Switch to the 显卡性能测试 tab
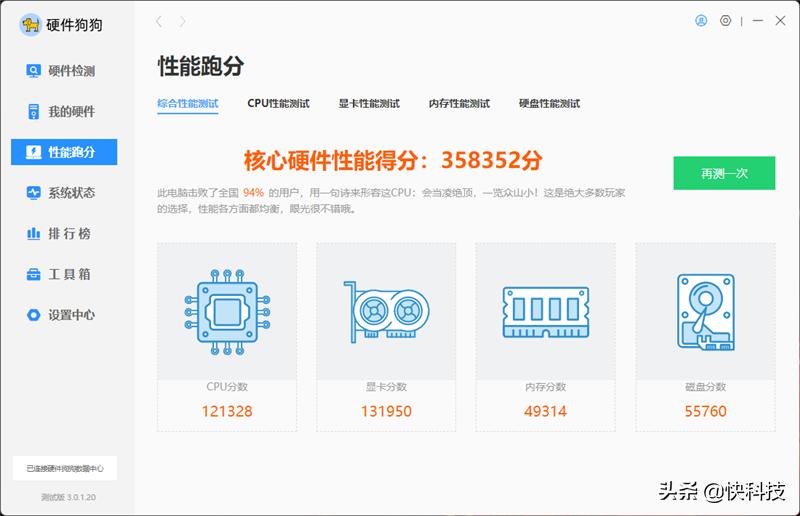 [x=369, y=104]
